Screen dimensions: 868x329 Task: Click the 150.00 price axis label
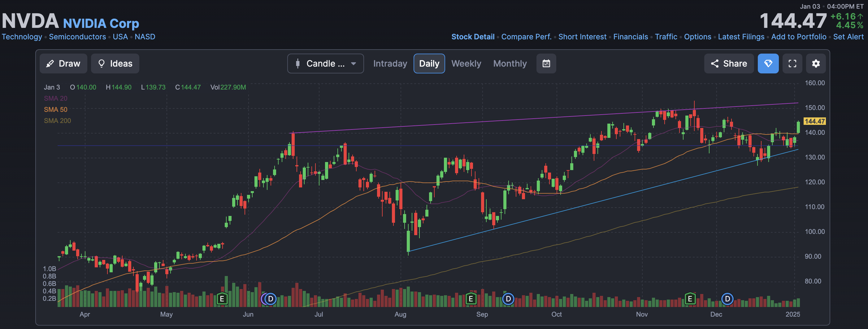pyautogui.click(x=815, y=107)
